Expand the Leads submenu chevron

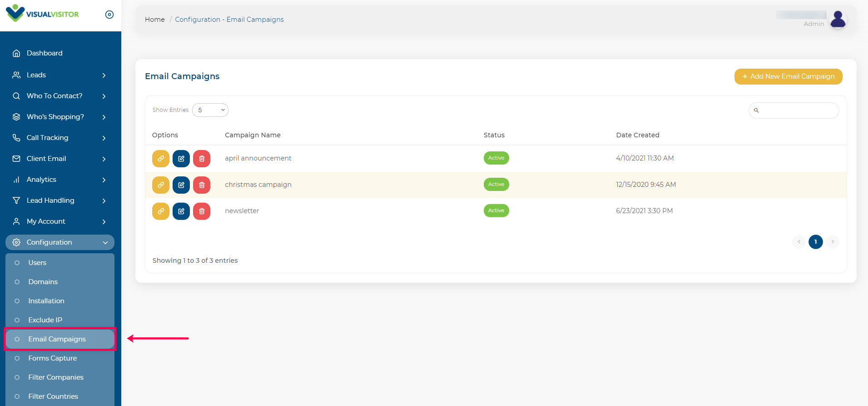pyautogui.click(x=104, y=75)
